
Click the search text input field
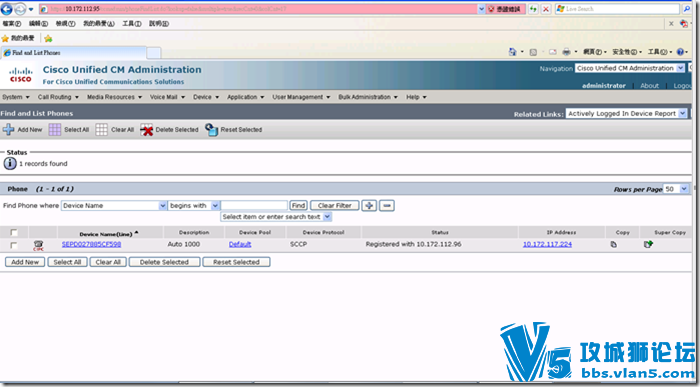click(x=254, y=205)
